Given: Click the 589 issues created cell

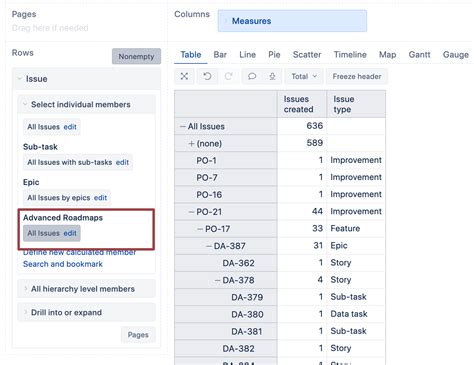Looking at the screenshot, I should (302, 143).
